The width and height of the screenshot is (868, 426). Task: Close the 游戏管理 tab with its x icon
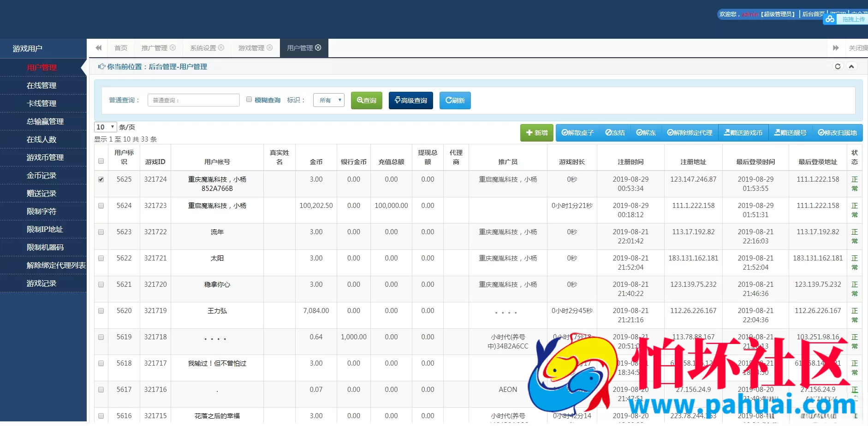coord(269,47)
